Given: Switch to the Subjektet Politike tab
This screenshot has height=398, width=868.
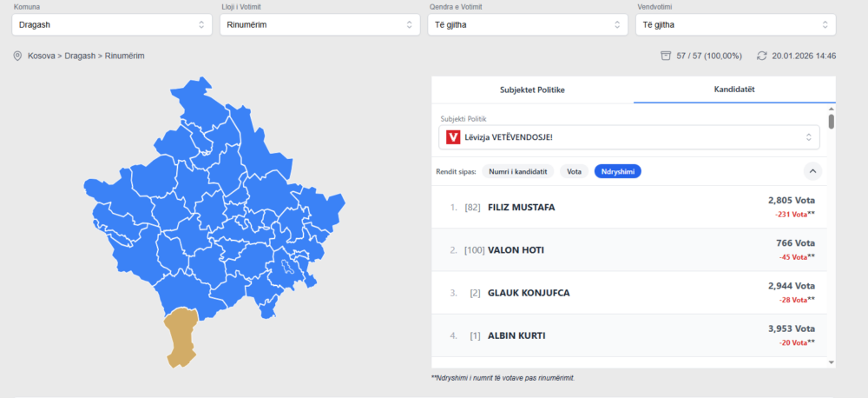Looking at the screenshot, I should click(x=532, y=90).
